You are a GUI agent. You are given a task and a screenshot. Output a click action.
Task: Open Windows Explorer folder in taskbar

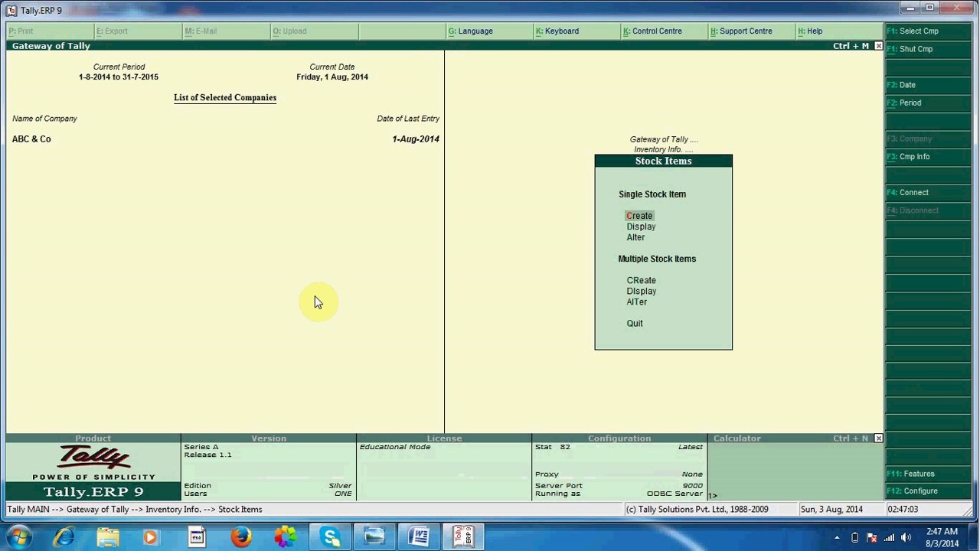tap(108, 537)
